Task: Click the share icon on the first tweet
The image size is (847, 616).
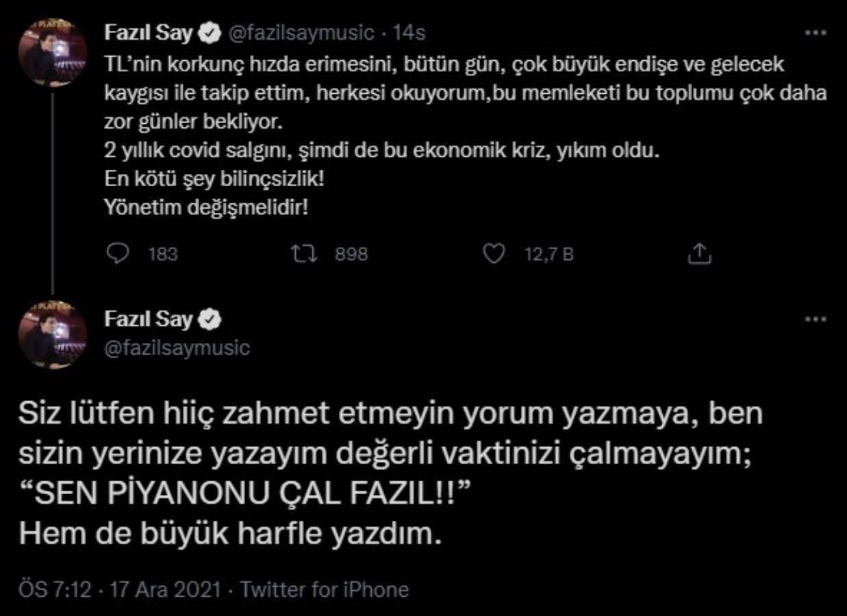Action: [x=699, y=254]
